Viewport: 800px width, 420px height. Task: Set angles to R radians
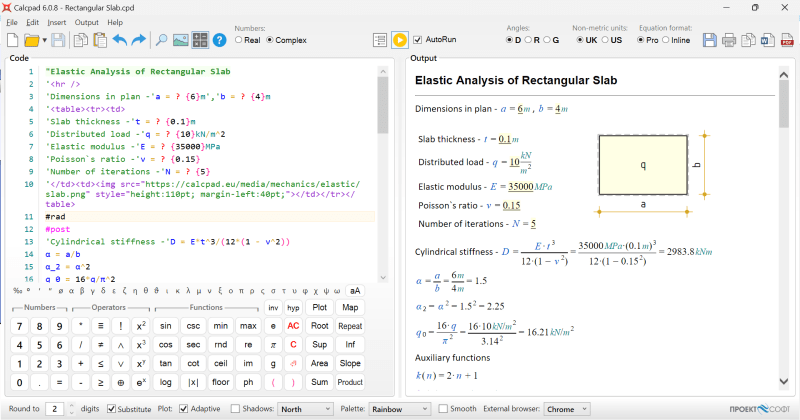(x=528, y=40)
